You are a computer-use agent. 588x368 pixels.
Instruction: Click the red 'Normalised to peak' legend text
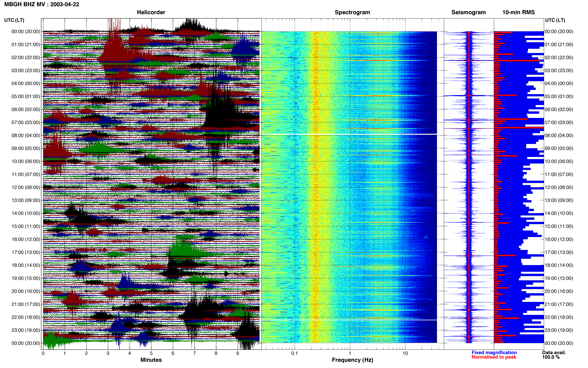click(494, 357)
